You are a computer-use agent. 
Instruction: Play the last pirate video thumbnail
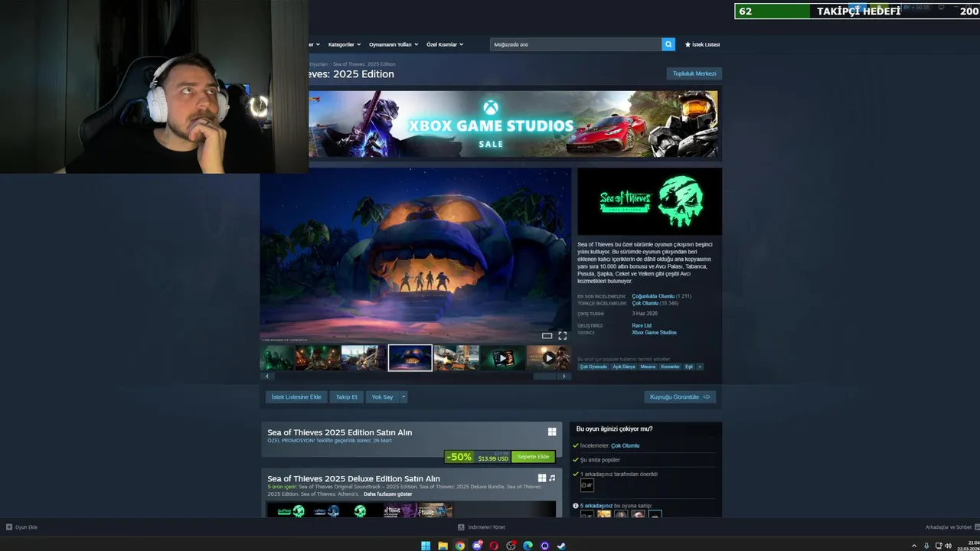548,357
